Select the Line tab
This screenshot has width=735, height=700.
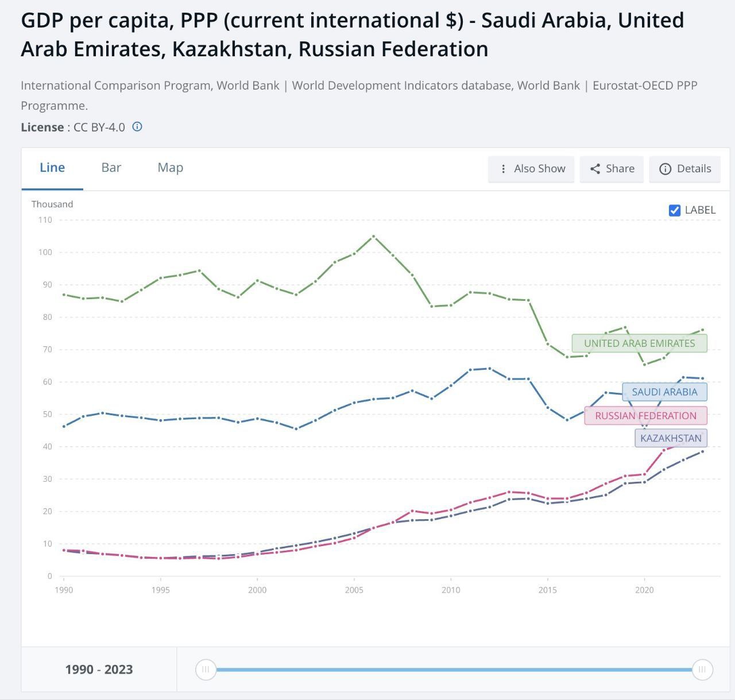(52, 168)
